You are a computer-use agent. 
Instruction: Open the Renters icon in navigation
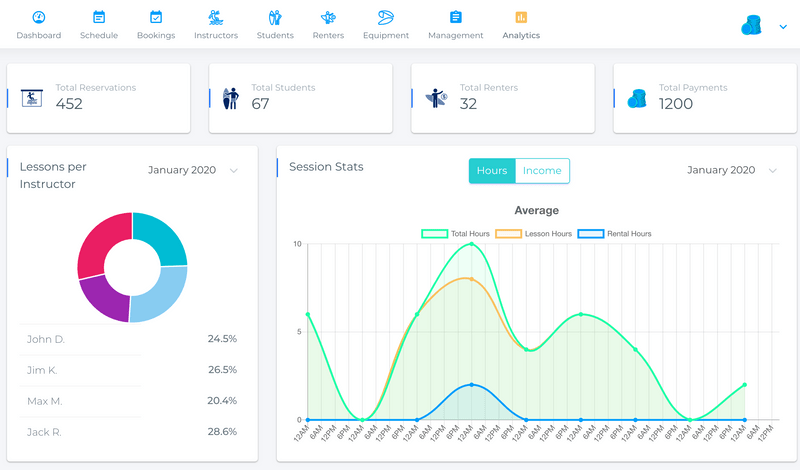pyautogui.click(x=328, y=17)
